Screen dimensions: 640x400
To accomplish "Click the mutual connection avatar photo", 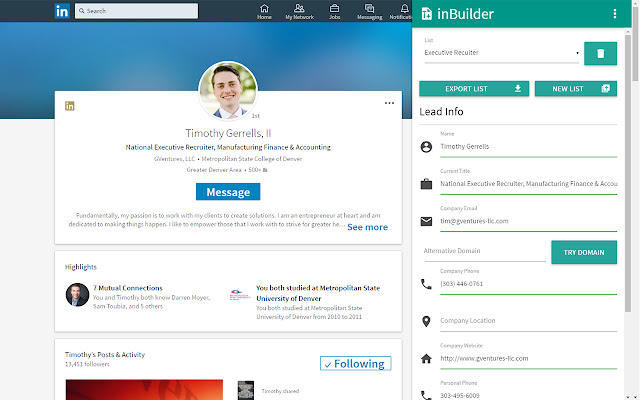I will (x=77, y=295).
